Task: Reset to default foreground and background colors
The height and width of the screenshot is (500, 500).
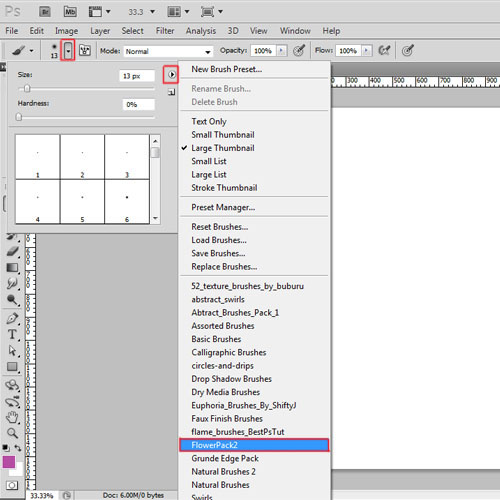Action: click(x=6, y=448)
